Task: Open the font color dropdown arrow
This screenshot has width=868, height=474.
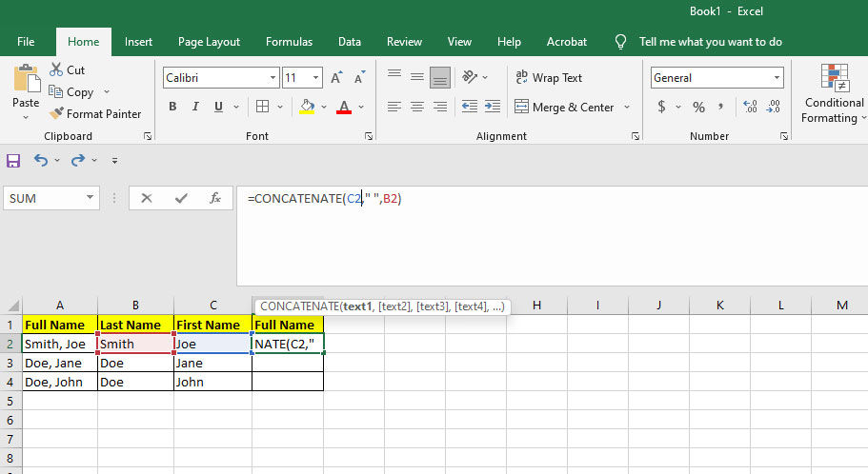Action: point(361,107)
